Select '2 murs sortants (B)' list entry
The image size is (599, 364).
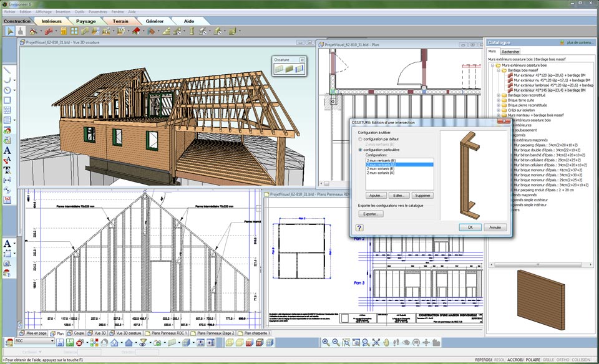tap(379, 169)
